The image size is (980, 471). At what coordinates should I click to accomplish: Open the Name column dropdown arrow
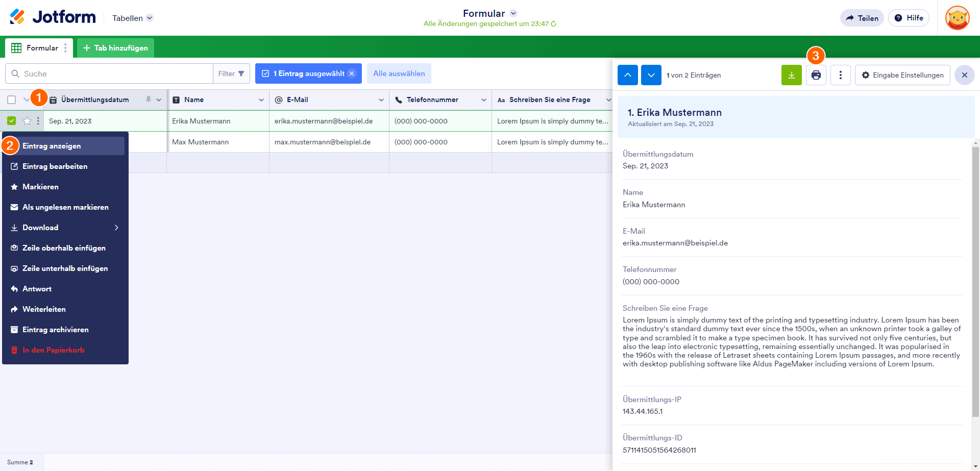tap(261, 100)
